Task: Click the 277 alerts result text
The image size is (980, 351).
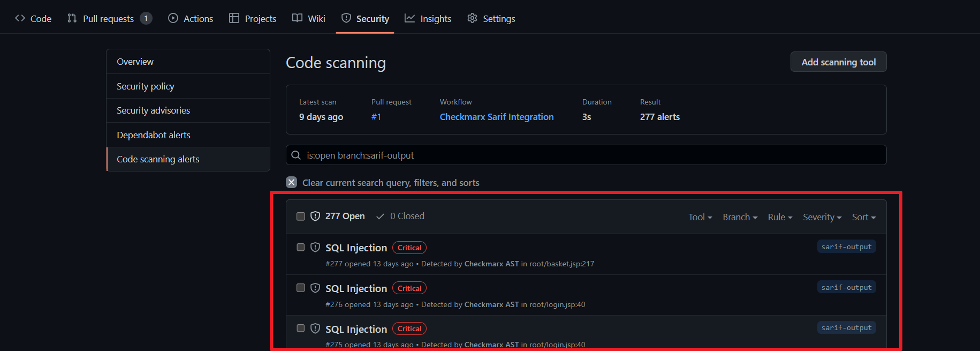Action: [660, 117]
